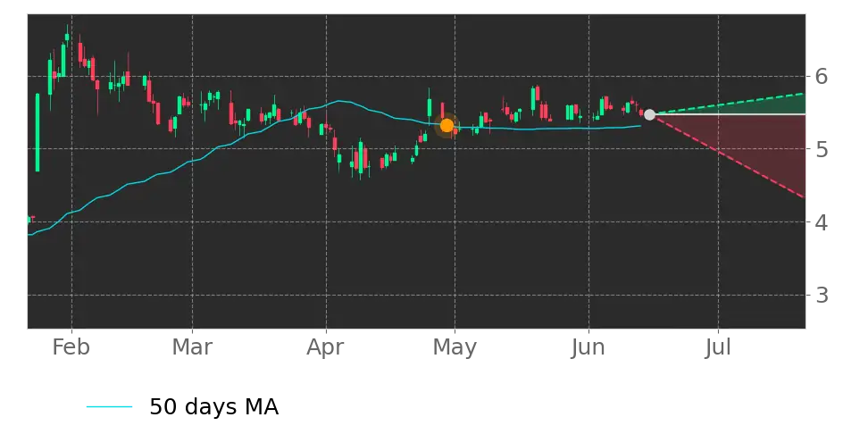The image size is (868, 434).
Task: Click the Apr x-axis label
Action: pyautogui.click(x=325, y=347)
